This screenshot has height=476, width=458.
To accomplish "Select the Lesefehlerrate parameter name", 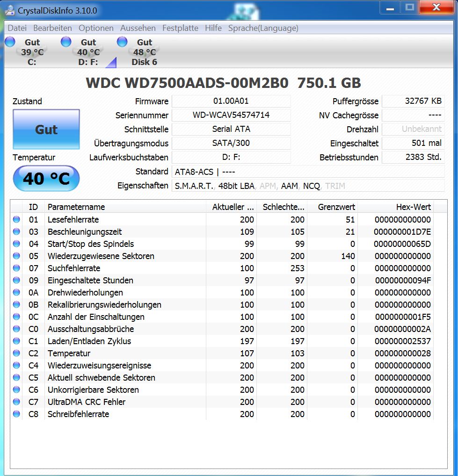I will pos(73,219).
